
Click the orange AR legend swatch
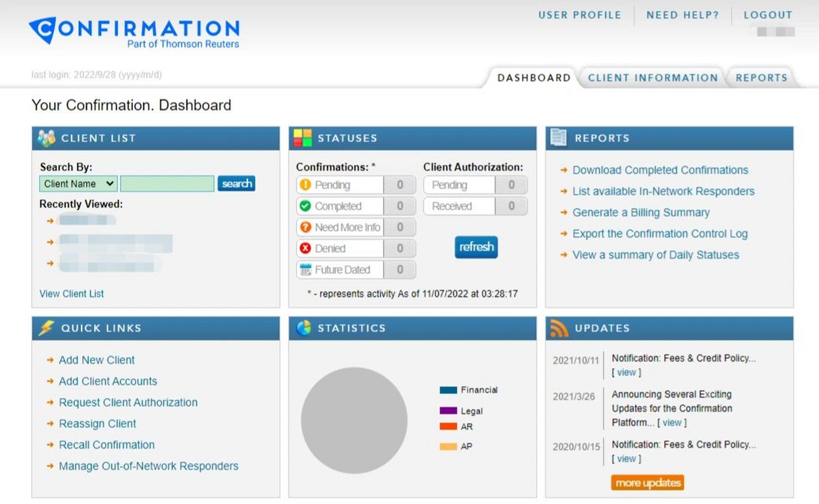click(x=448, y=426)
